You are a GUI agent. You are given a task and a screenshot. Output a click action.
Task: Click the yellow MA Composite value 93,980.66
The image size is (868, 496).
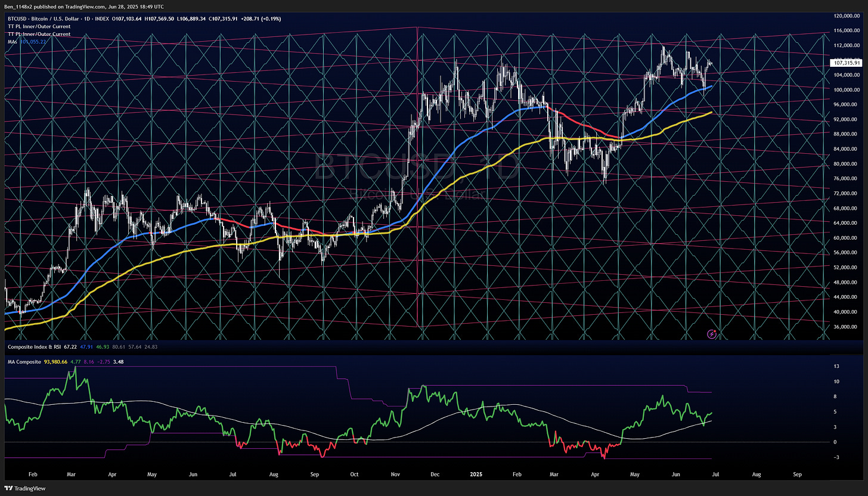pyautogui.click(x=56, y=362)
